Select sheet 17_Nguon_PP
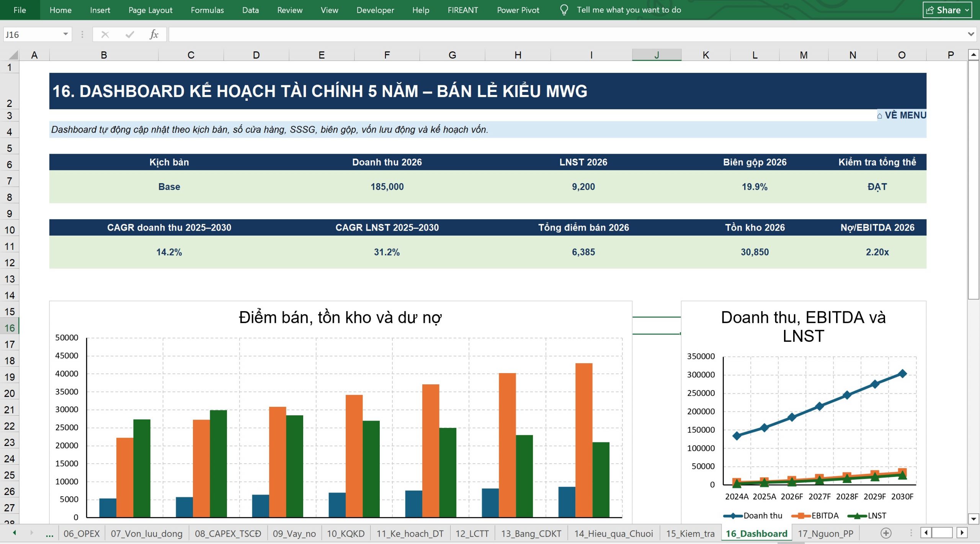The height and width of the screenshot is (544, 980). (x=825, y=533)
